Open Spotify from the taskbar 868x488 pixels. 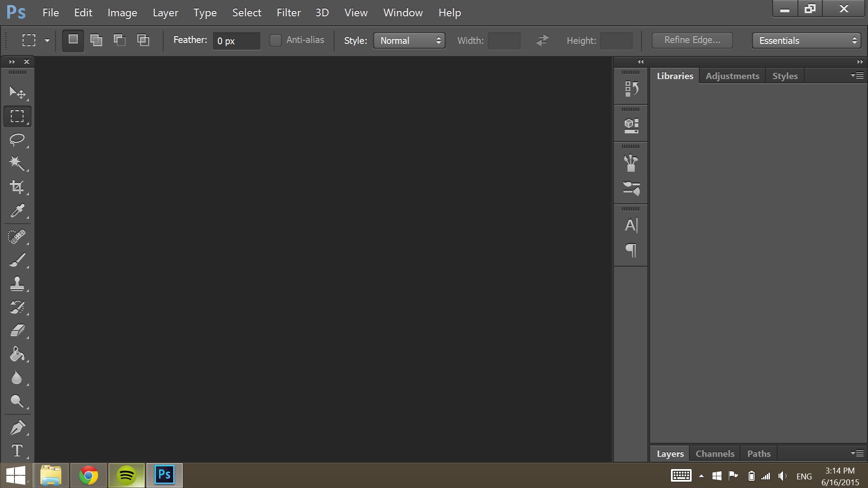[x=126, y=475]
